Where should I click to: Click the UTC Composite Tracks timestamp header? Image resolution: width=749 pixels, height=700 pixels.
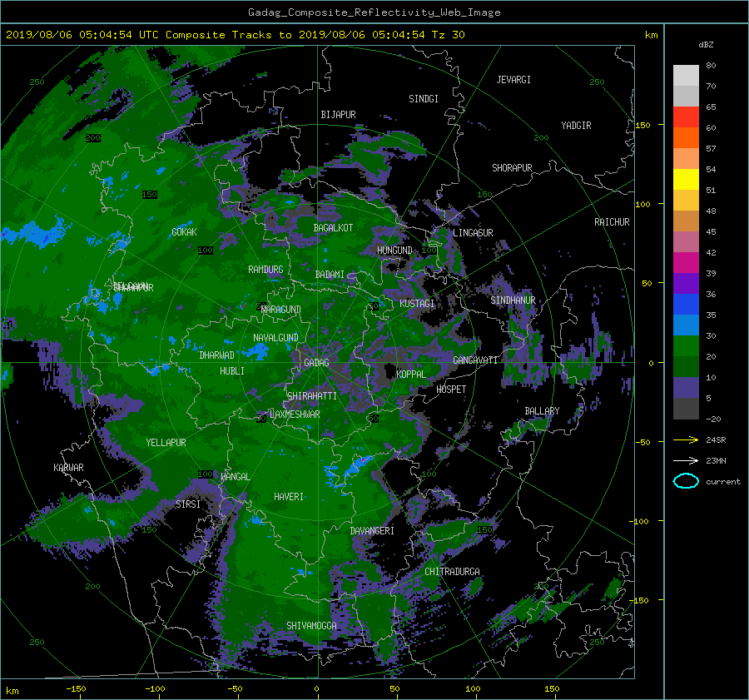tap(235, 35)
